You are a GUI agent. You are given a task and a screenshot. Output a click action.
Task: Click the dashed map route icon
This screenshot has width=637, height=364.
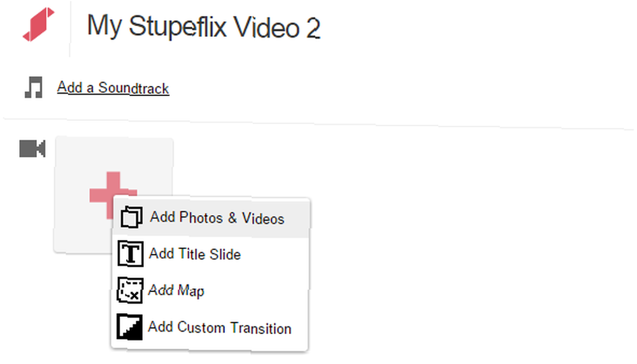pyautogui.click(x=130, y=291)
